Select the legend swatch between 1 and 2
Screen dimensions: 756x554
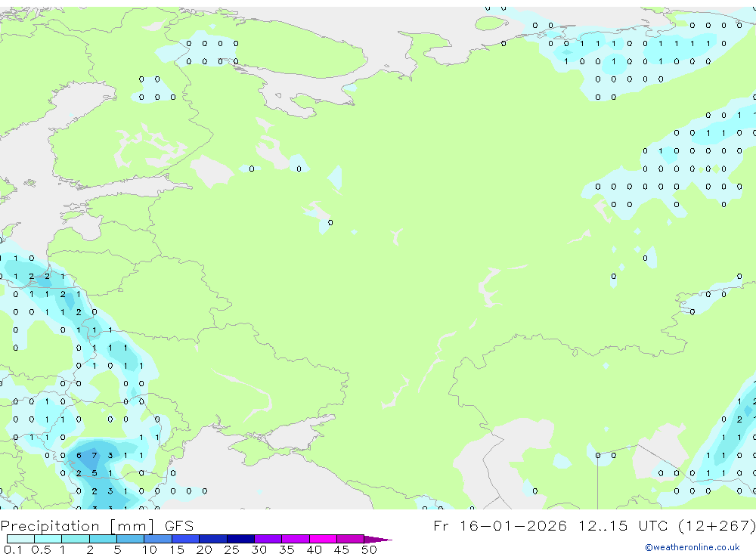76,539
